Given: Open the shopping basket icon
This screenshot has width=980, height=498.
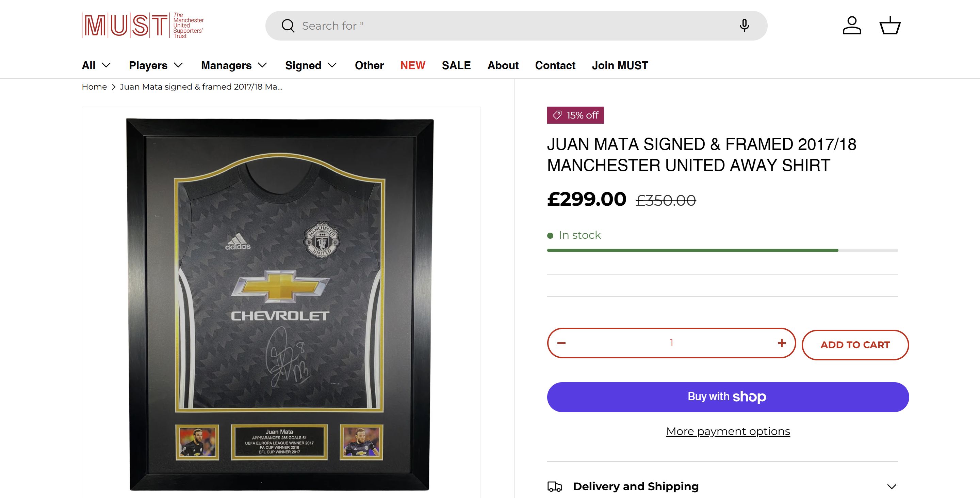Looking at the screenshot, I should click(x=890, y=26).
